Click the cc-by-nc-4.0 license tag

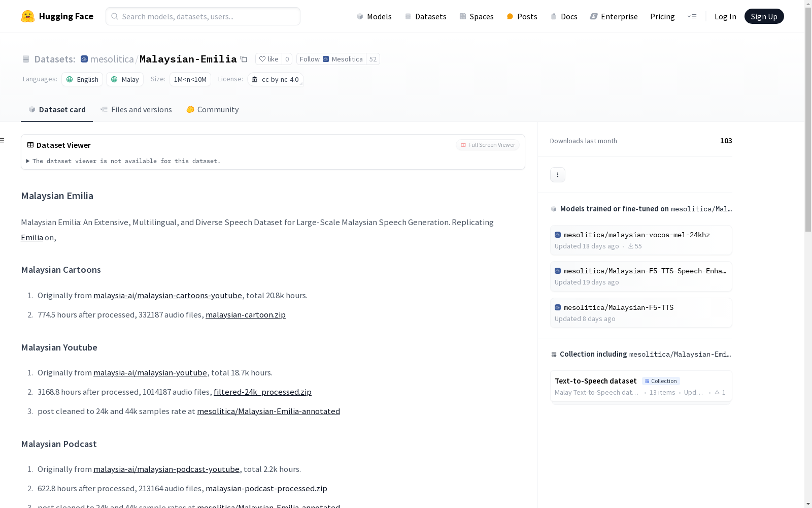tap(276, 79)
